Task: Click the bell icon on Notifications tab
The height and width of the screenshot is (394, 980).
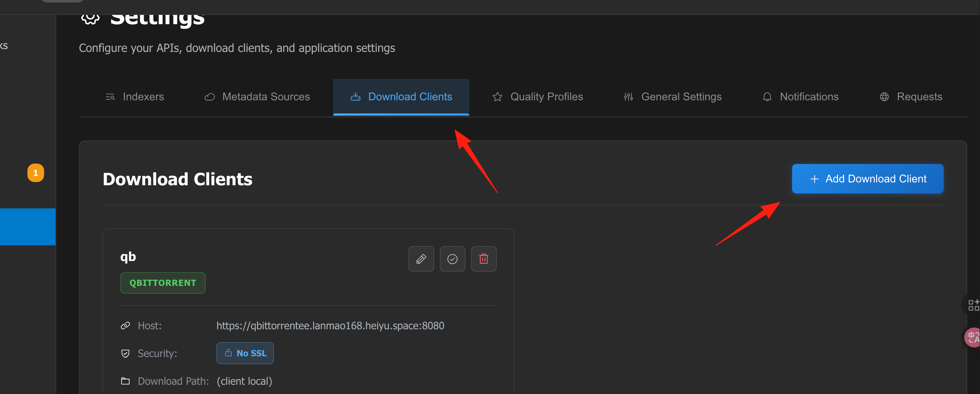Action: pos(767,97)
